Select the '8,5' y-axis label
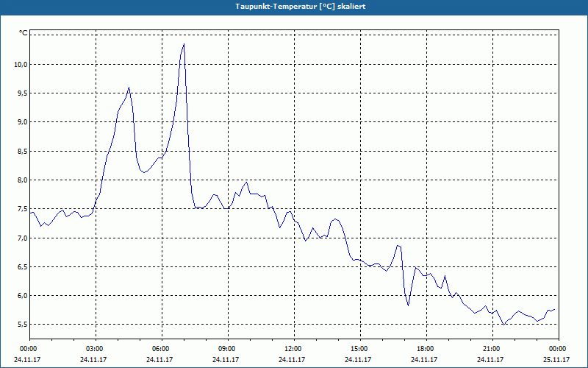The image size is (588, 368). pos(23,152)
